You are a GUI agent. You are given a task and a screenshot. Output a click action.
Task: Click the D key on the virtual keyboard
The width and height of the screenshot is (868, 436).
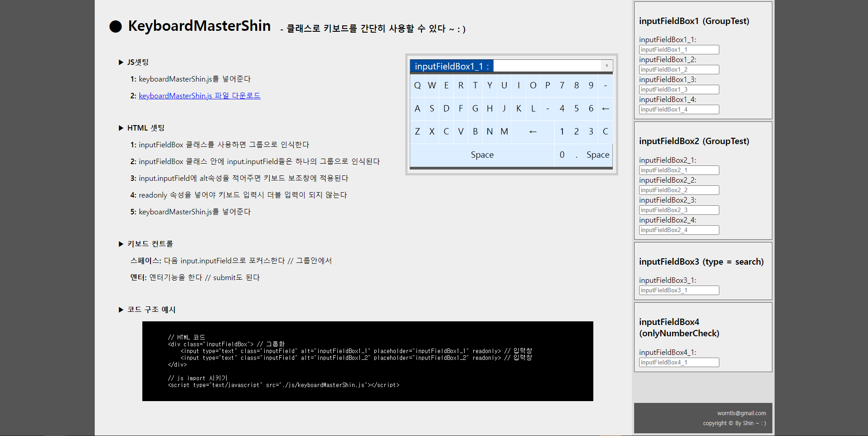(x=446, y=108)
